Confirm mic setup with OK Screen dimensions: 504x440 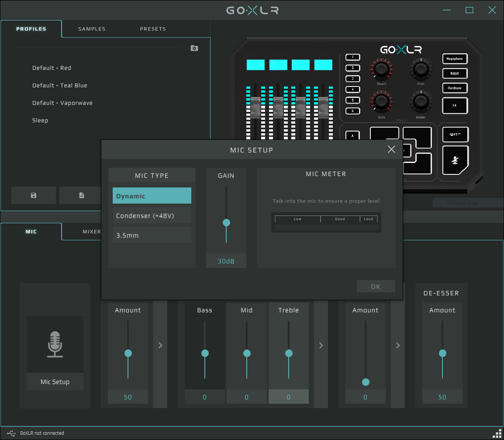click(376, 286)
